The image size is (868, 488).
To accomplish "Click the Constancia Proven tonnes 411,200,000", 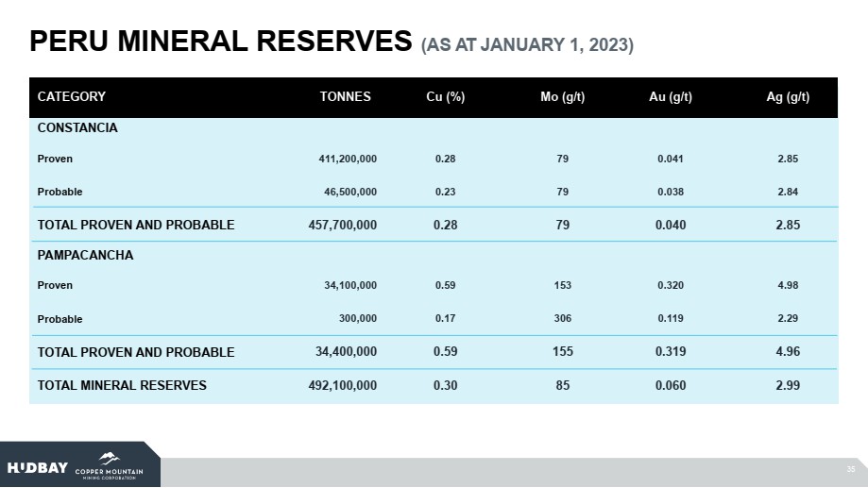I will point(348,159).
